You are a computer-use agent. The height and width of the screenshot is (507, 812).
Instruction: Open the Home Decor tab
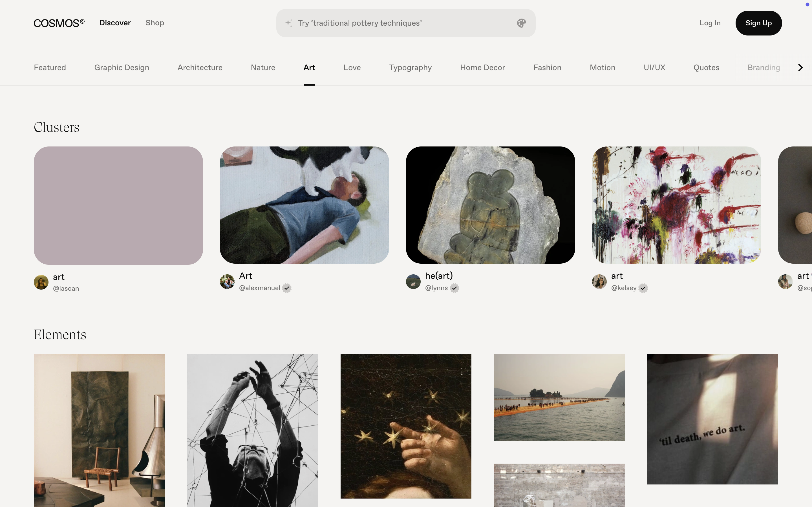click(482, 67)
